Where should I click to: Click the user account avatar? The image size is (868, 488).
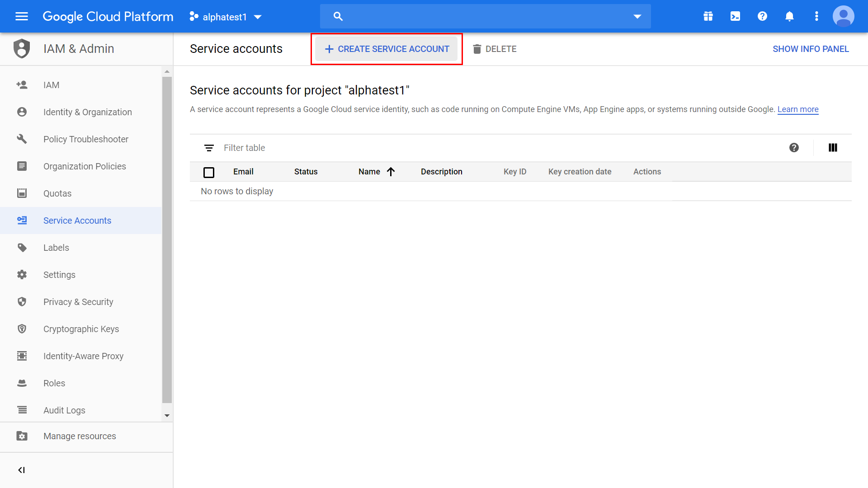pos(843,17)
